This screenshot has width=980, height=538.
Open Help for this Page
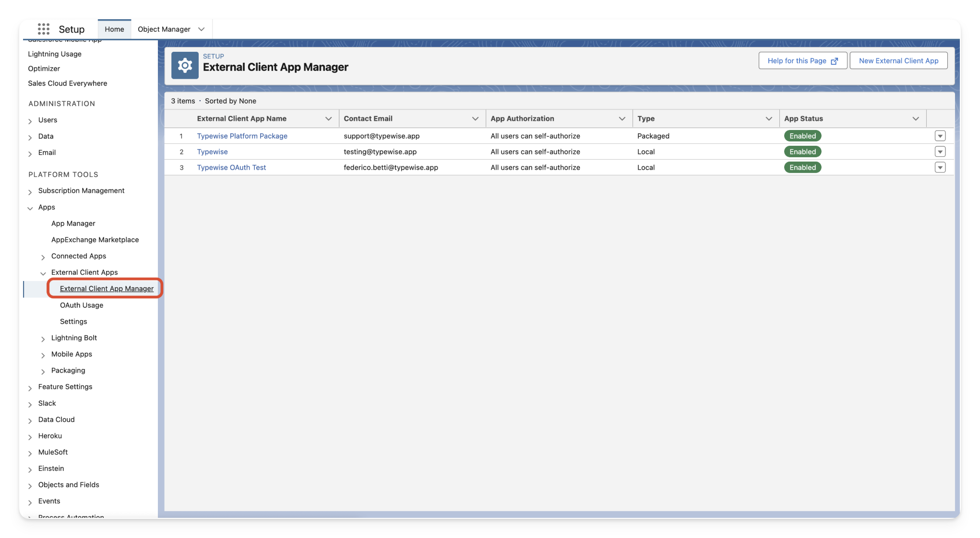[x=802, y=61]
